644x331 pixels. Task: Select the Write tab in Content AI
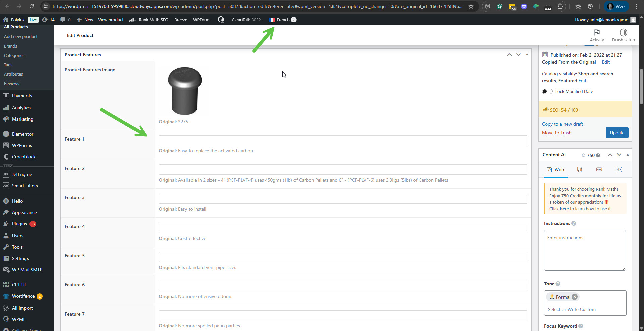pos(556,170)
